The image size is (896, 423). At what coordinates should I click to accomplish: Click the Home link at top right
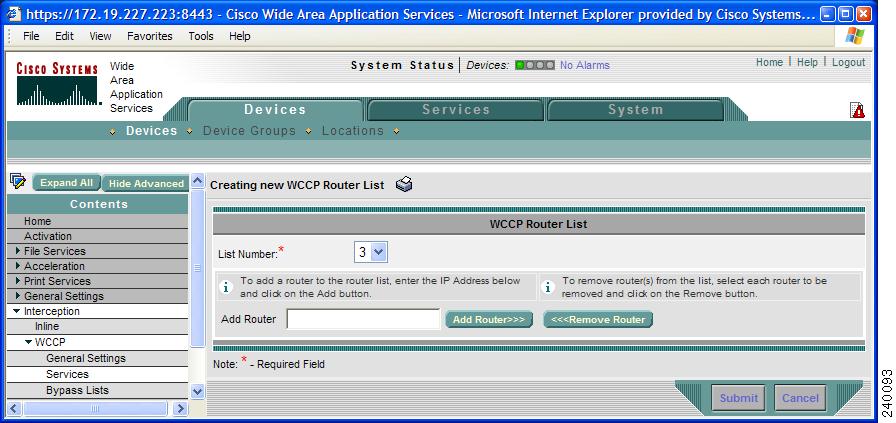pyautogui.click(x=769, y=62)
